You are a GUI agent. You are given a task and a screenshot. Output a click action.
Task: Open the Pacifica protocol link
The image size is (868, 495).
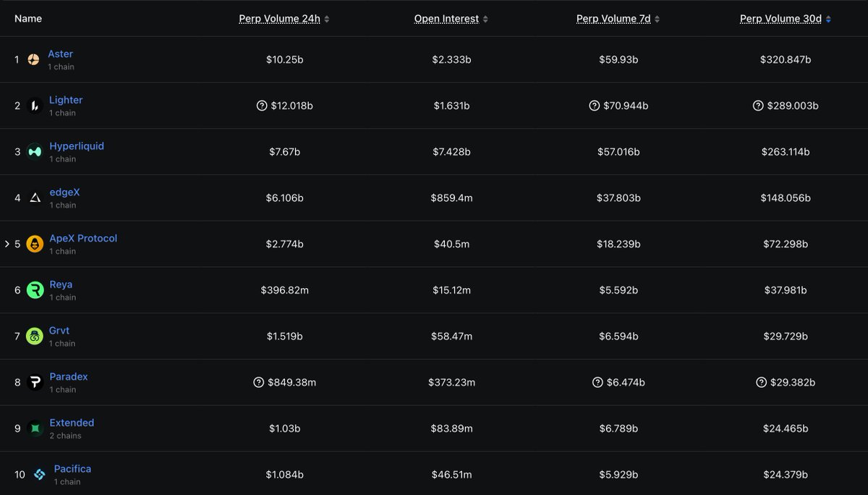click(72, 469)
